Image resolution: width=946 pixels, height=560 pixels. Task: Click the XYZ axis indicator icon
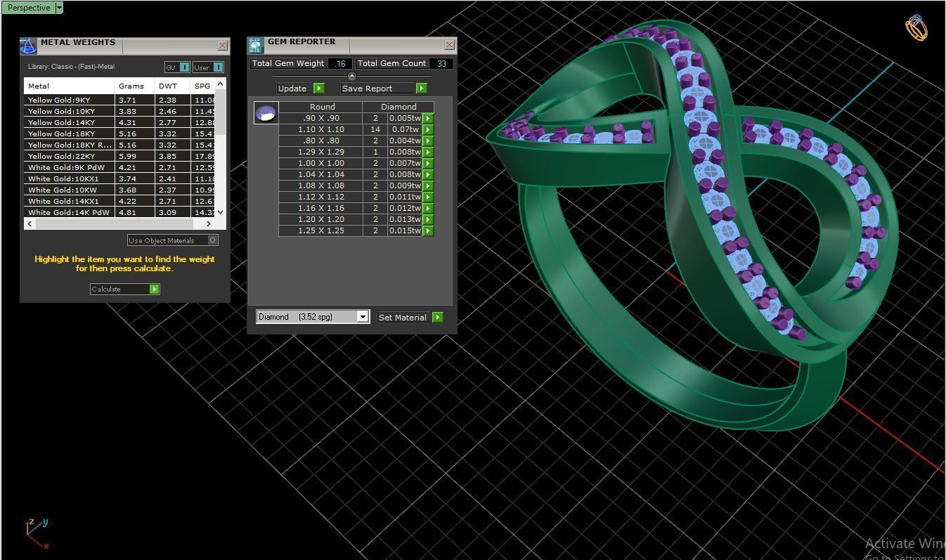pyautogui.click(x=37, y=534)
